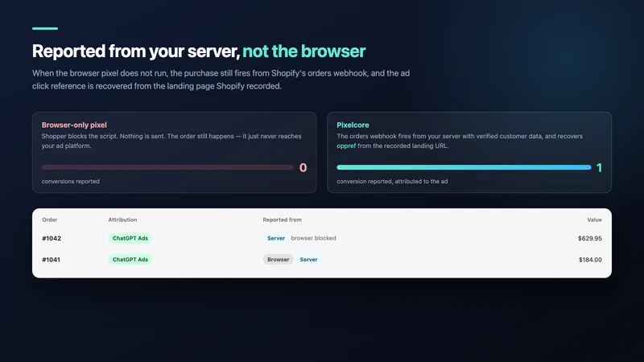Click 'conversion reported, attributed to the ad' caption
The width and height of the screenshot is (644, 362).
[x=392, y=182]
